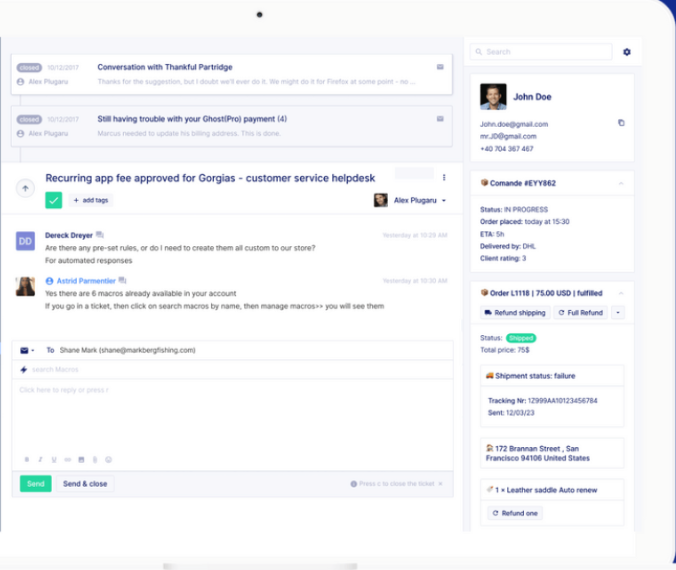
Task: Click the lightning macros icon
Action: pyautogui.click(x=24, y=370)
